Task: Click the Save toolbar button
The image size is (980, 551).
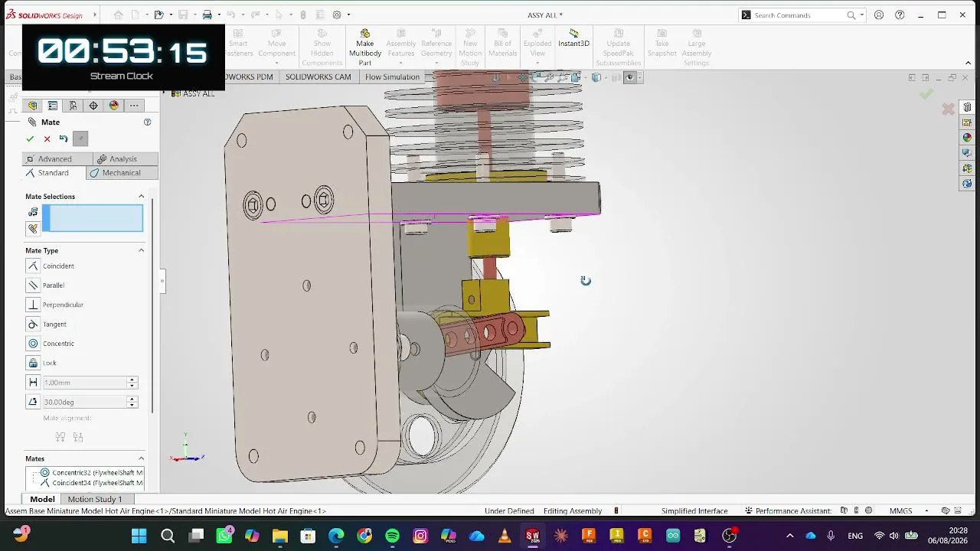Action: pos(183,15)
